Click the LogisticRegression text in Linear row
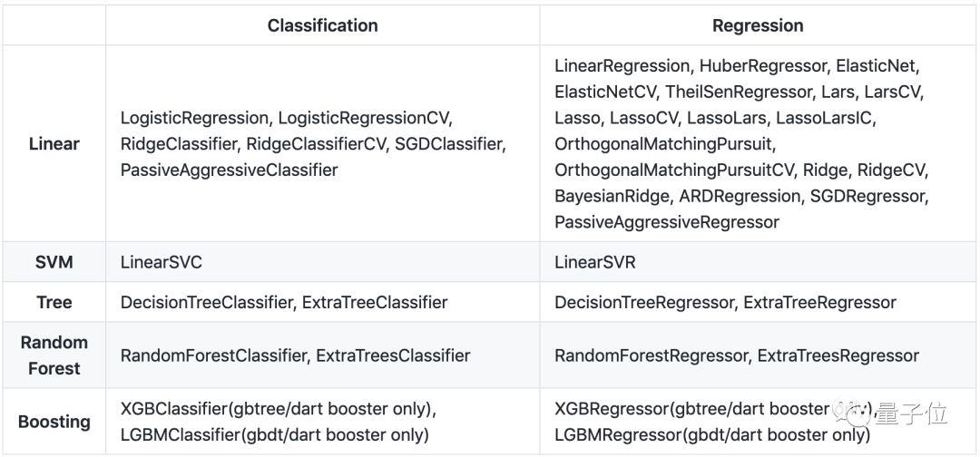Image resolution: width=980 pixels, height=457 pixels. coord(194,118)
